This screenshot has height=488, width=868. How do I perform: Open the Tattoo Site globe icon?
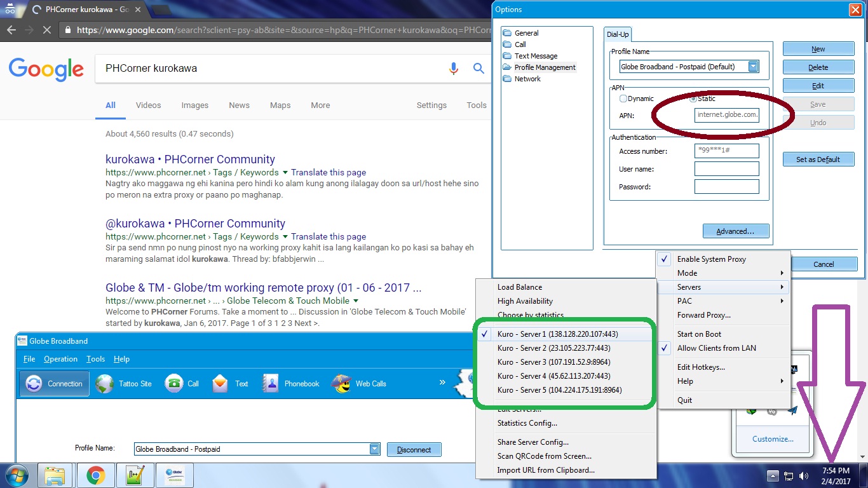click(104, 384)
